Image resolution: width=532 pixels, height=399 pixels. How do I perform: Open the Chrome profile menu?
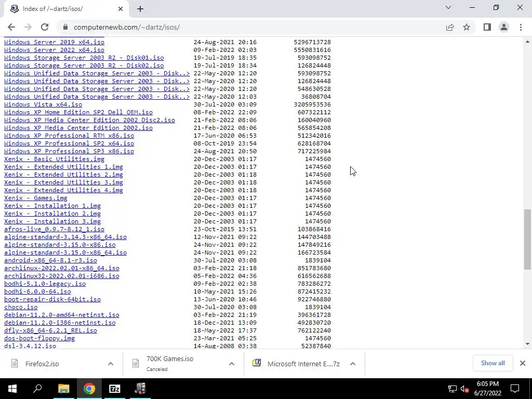(x=504, y=27)
